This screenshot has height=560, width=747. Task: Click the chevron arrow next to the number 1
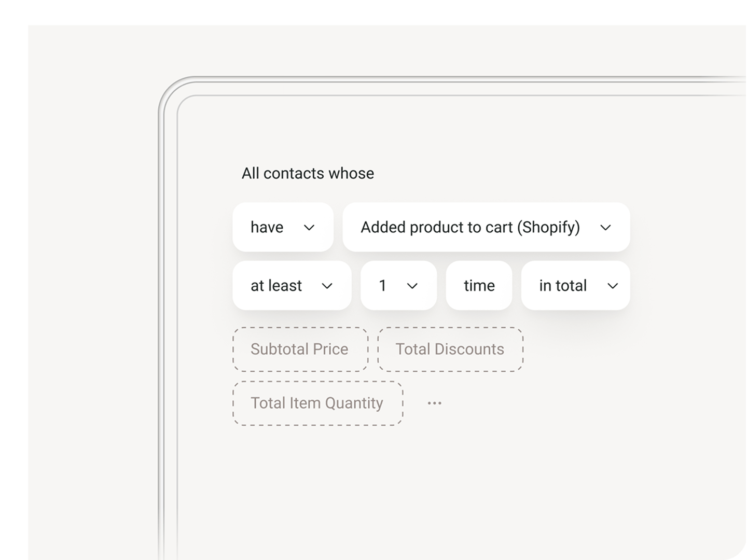click(412, 286)
